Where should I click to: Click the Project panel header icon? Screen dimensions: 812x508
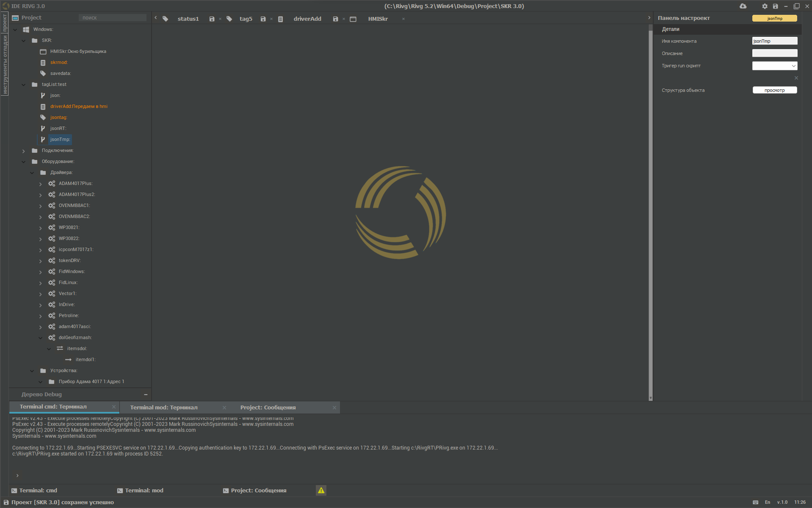pyautogui.click(x=15, y=18)
